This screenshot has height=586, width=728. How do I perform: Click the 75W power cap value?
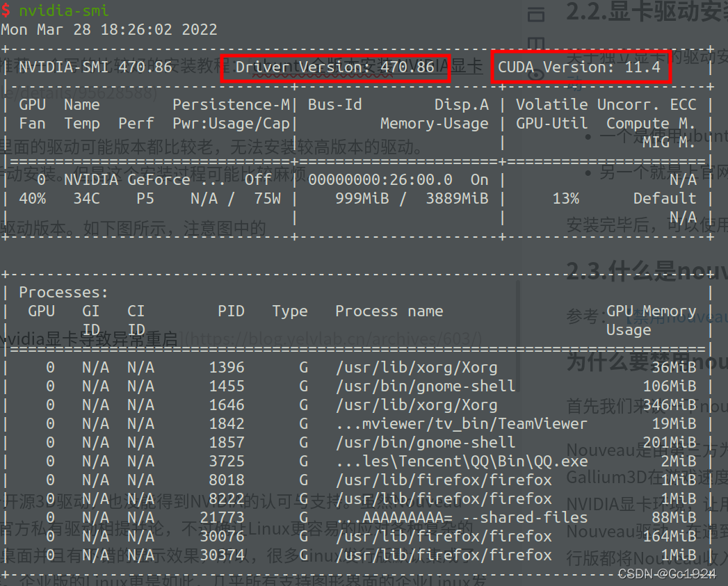tap(267, 199)
